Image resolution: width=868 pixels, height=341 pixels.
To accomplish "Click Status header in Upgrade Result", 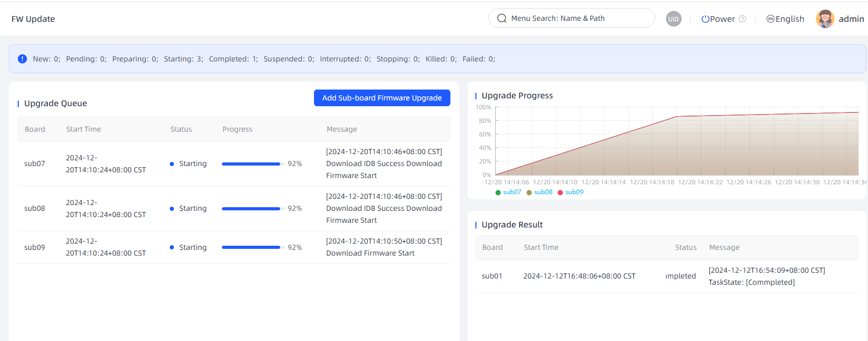I will coord(686,247).
